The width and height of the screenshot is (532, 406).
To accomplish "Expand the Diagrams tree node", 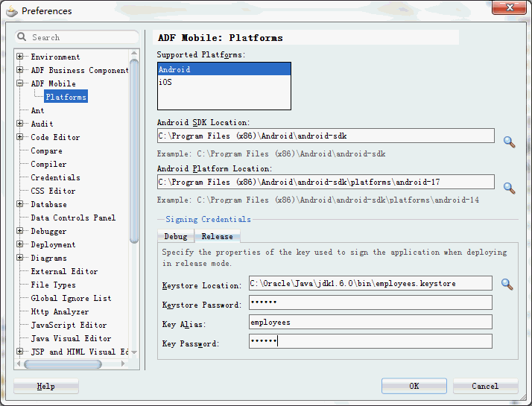I will (x=19, y=258).
